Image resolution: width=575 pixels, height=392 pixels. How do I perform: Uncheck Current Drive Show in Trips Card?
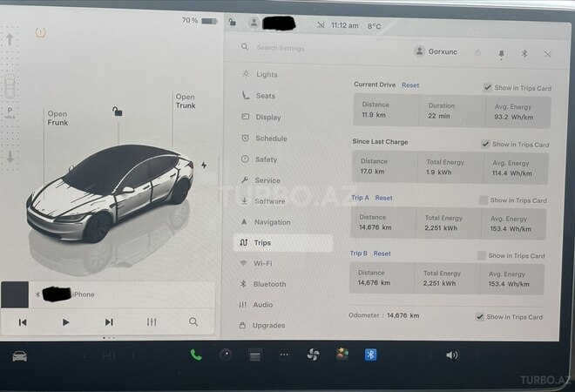click(x=487, y=87)
